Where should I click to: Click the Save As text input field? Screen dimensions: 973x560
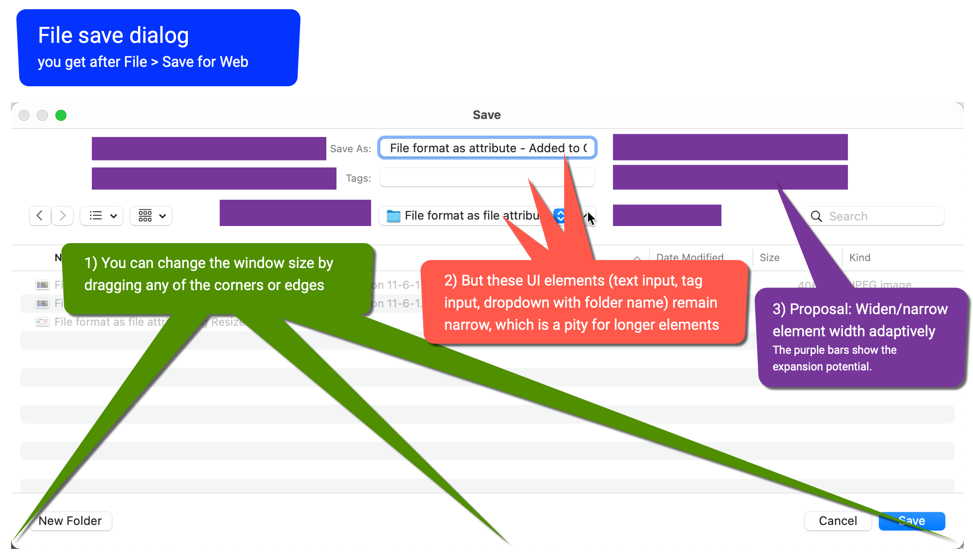(x=486, y=147)
